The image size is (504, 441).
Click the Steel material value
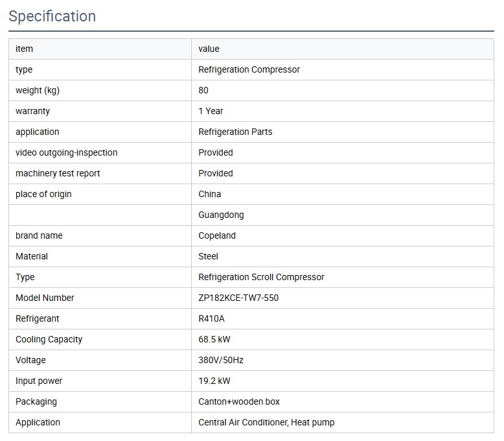point(208,256)
